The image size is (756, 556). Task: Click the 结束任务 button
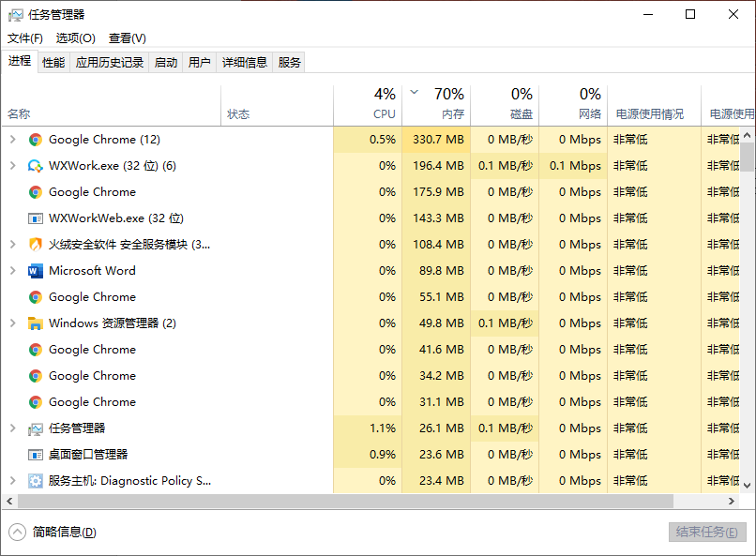pyautogui.click(x=708, y=532)
